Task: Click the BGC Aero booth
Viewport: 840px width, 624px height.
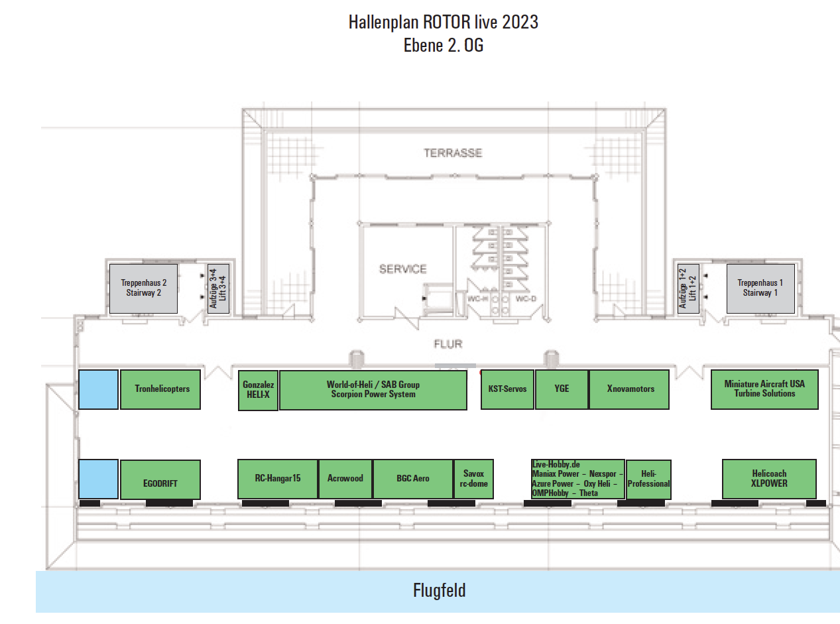Action: point(413,479)
